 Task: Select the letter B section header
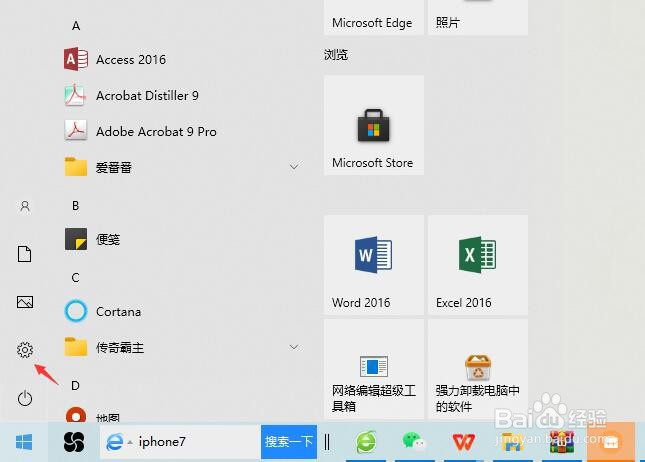[x=76, y=205]
